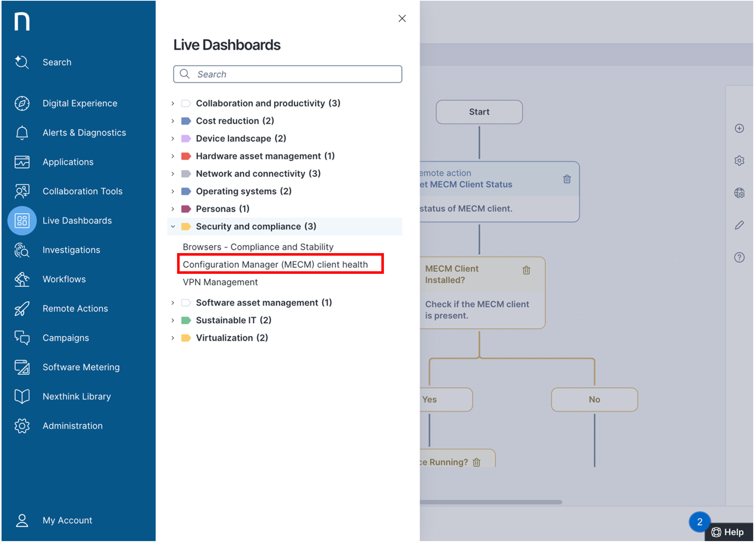Open workflow settings via the gear icon
756x544 pixels.
740,161
